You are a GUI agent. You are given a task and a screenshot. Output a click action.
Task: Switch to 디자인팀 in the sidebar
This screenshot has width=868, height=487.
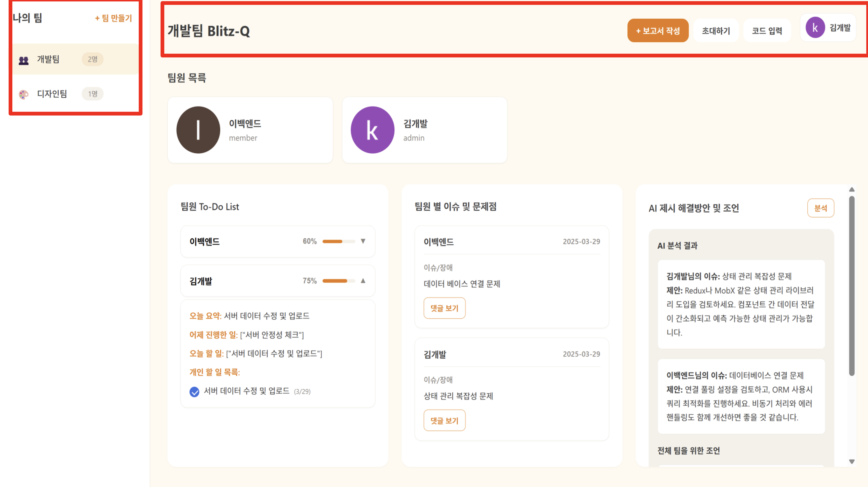pyautogui.click(x=52, y=94)
